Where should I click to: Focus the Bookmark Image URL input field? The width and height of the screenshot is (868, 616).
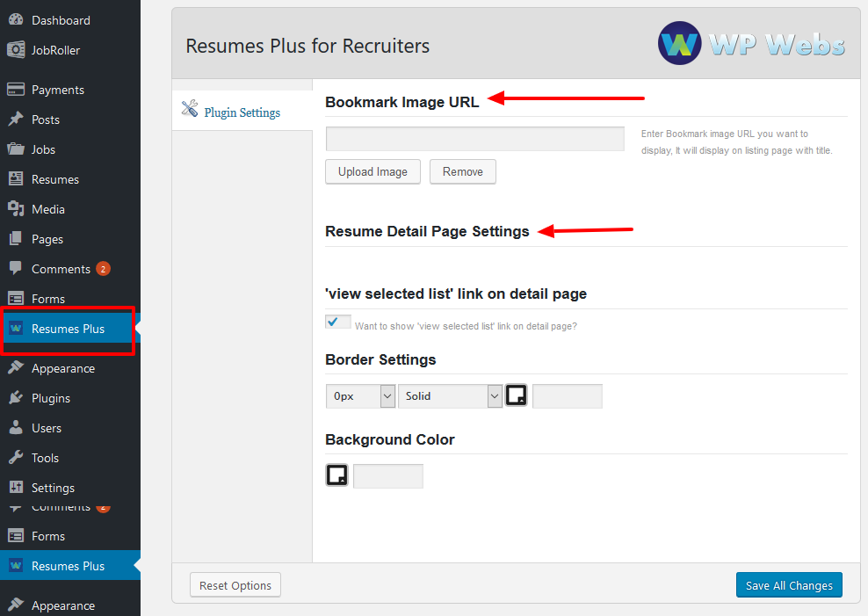click(475, 139)
